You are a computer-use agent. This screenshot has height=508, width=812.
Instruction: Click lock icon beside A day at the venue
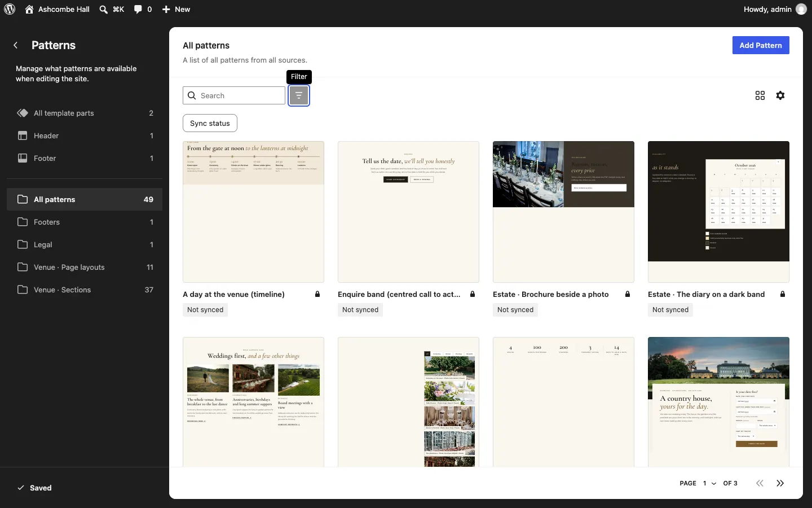point(317,294)
